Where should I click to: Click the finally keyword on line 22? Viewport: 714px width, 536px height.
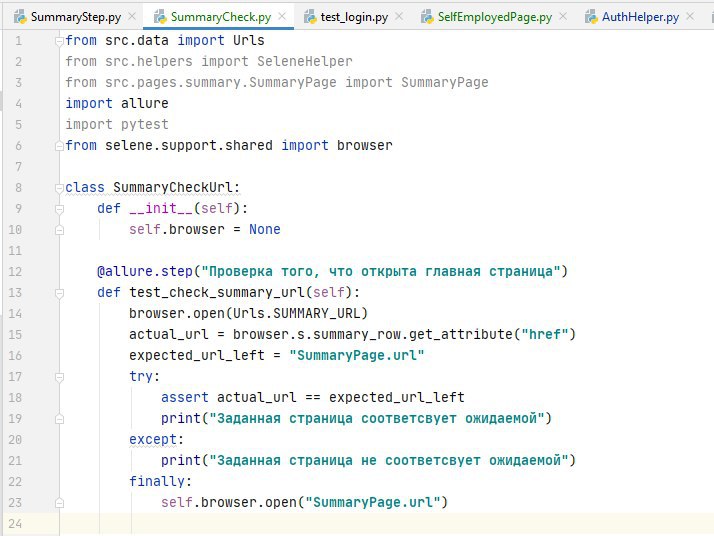click(x=157, y=481)
